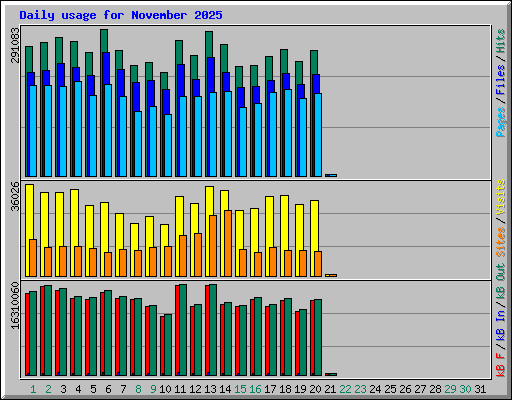This screenshot has height=400, width=512.
Task: Click the axis value 36026
Action: [x=15, y=196]
